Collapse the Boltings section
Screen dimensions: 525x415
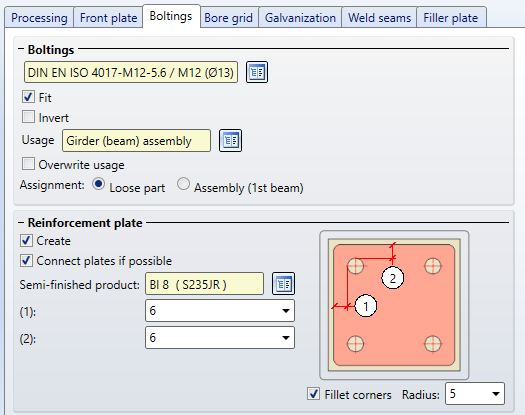(21, 49)
